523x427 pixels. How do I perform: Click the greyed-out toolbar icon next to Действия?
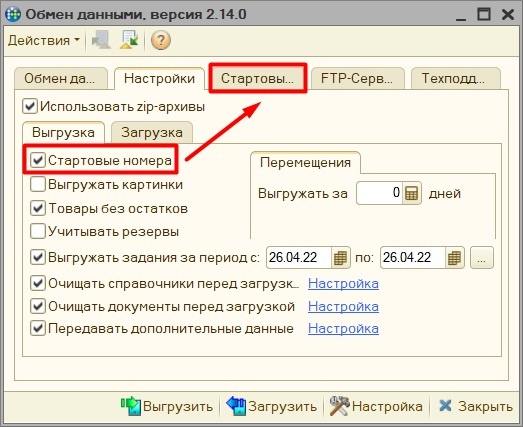coord(101,40)
